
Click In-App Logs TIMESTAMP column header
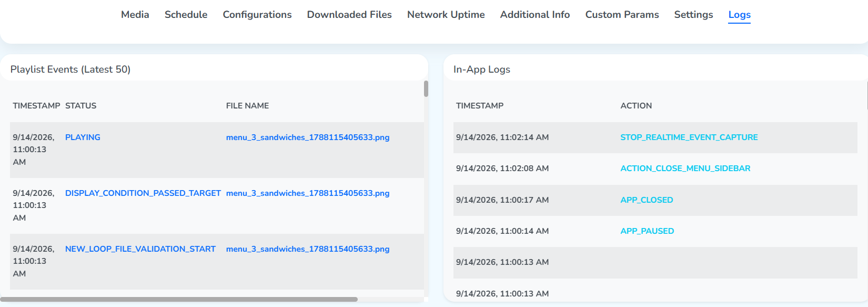[x=480, y=106]
